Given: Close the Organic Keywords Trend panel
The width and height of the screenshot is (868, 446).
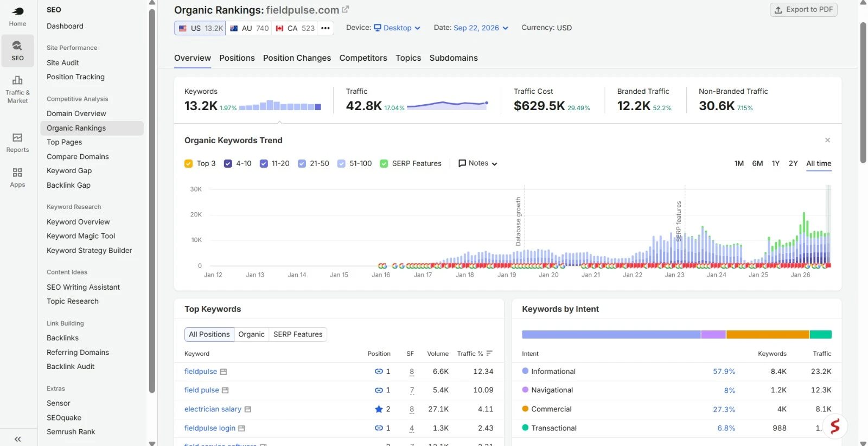Looking at the screenshot, I should coord(827,140).
